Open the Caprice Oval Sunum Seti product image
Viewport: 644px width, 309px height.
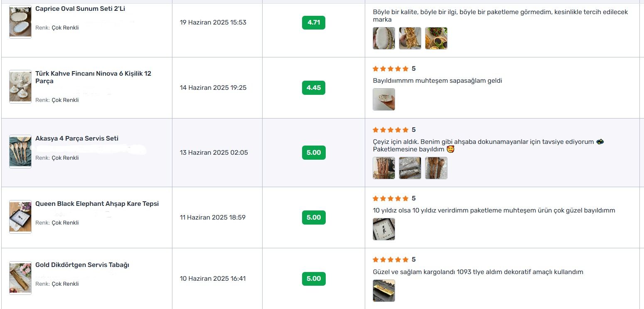[20, 22]
